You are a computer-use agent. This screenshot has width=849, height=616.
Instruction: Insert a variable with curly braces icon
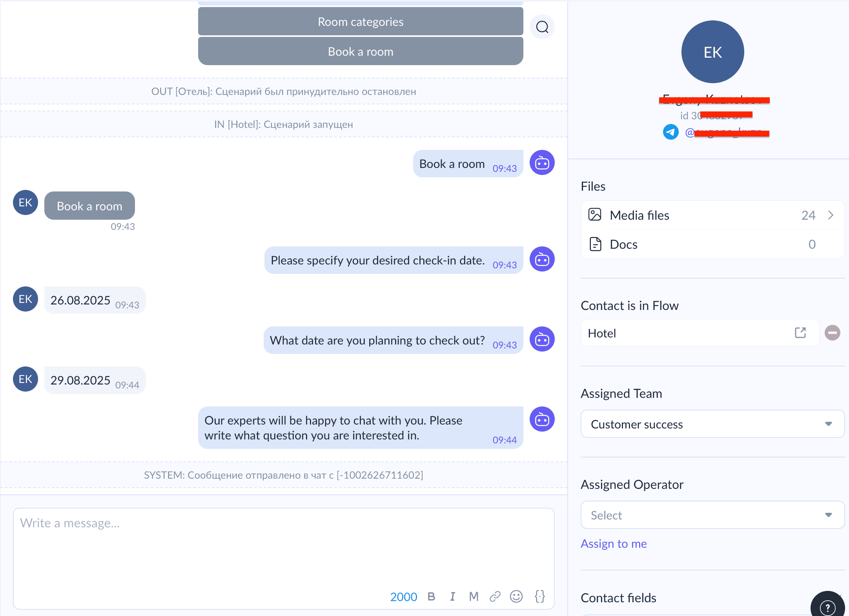pos(540,596)
